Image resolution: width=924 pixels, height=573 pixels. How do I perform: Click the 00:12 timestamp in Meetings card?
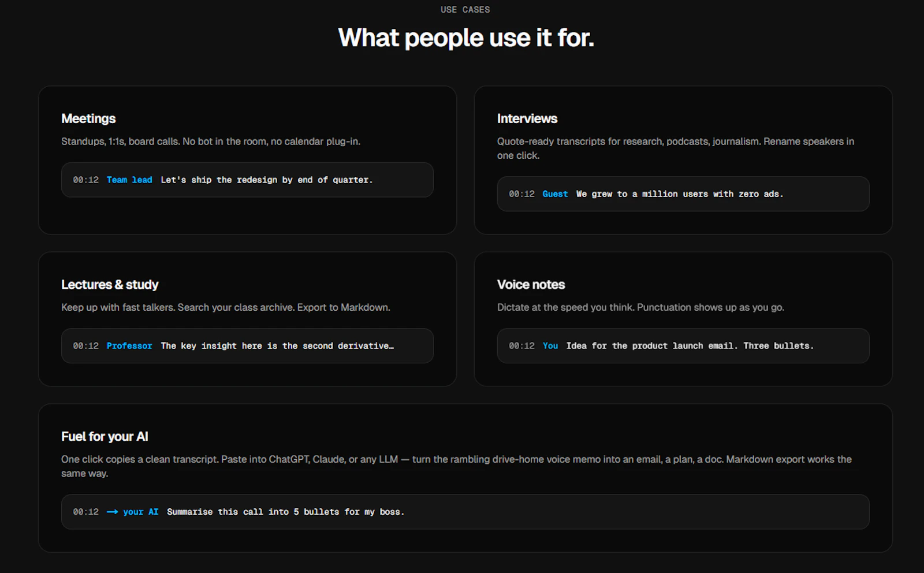(85, 180)
